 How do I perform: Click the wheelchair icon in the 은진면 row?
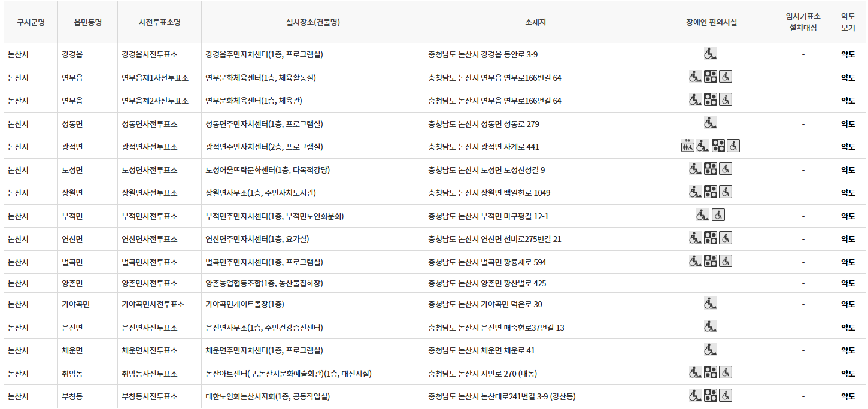tap(710, 327)
